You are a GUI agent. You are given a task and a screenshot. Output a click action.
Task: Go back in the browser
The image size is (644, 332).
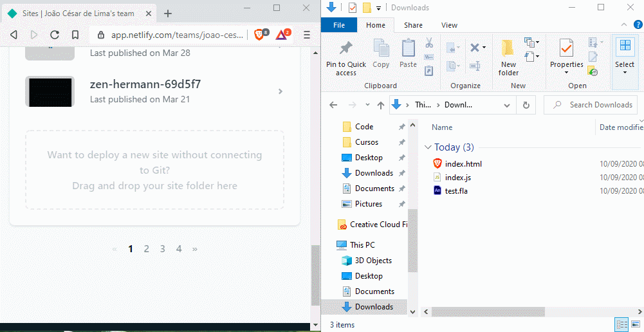[14, 35]
